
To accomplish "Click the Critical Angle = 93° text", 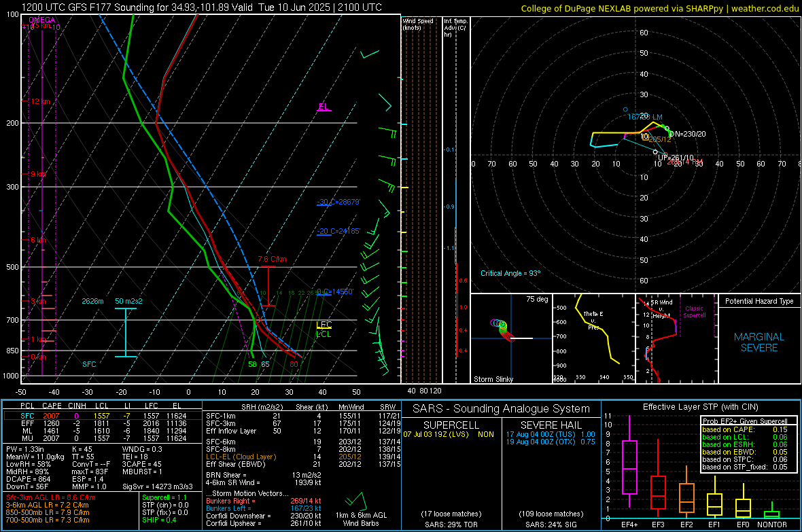I will pos(510,273).
